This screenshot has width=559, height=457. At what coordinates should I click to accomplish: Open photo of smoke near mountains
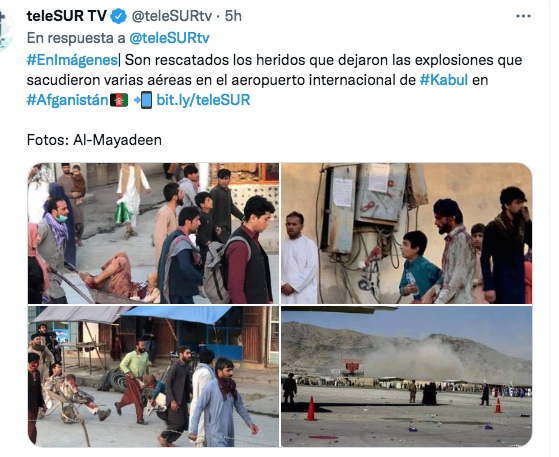(x=406, y=376)
